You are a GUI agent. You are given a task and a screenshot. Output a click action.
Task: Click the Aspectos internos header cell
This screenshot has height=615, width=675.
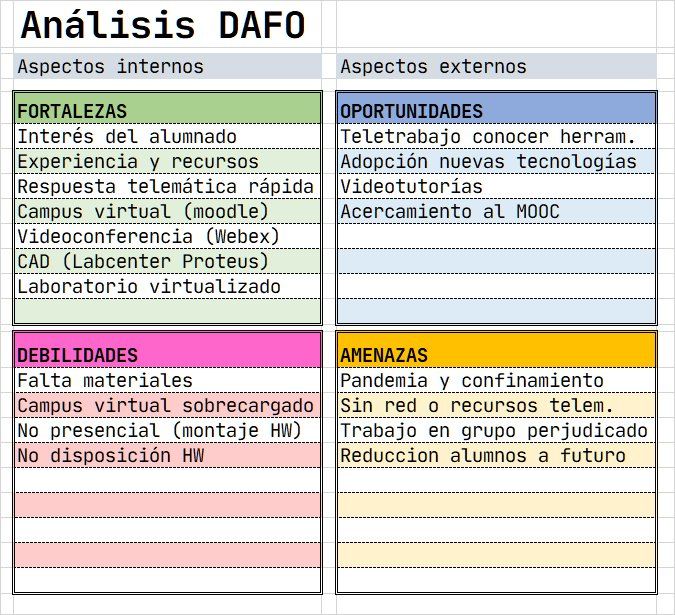pos(167,66)
